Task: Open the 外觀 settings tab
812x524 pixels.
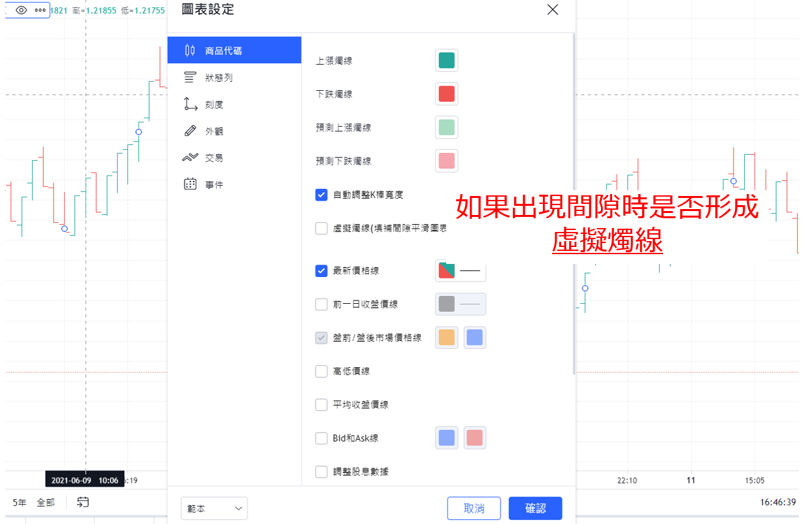Action: click(234, 131)
